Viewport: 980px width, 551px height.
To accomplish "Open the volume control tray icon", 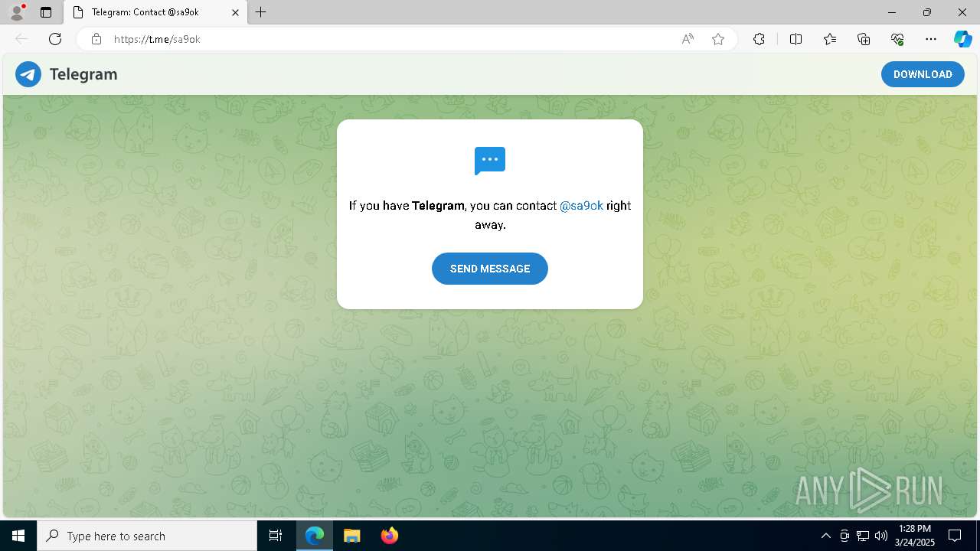I will [x=881, y=536].
